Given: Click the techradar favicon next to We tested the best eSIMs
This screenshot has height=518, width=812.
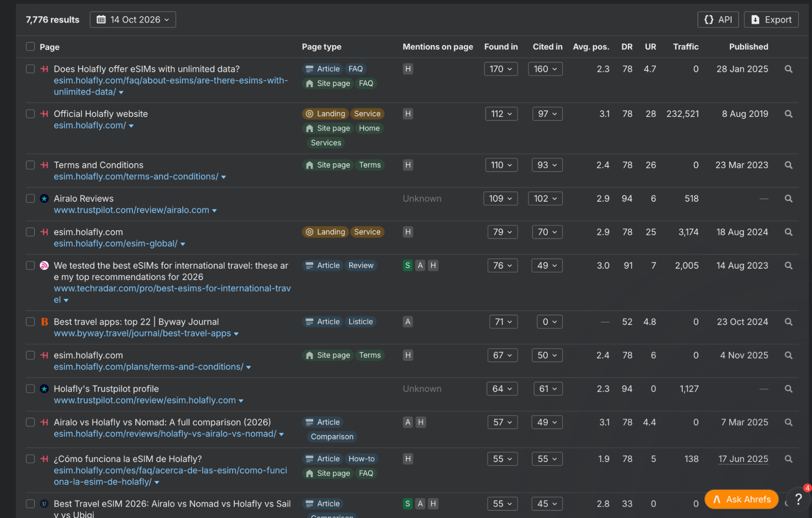Looking at the screenshot, I should pyautogui.click(x=44, y=265).
